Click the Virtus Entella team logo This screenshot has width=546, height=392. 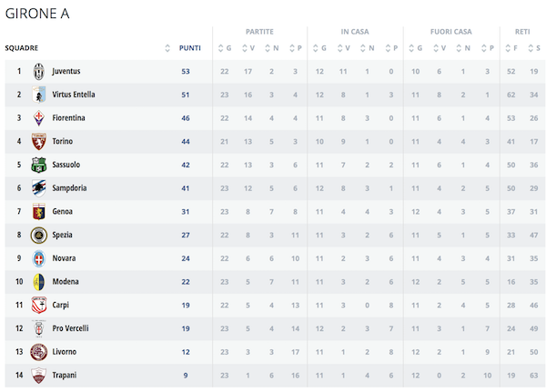point(38,95)
